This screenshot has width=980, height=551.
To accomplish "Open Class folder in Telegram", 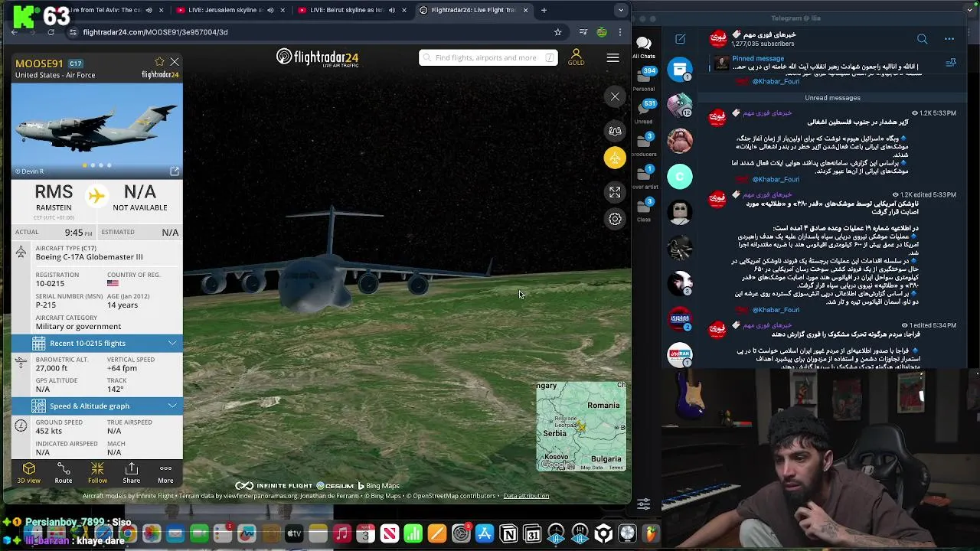I will [x=644, y=210].
